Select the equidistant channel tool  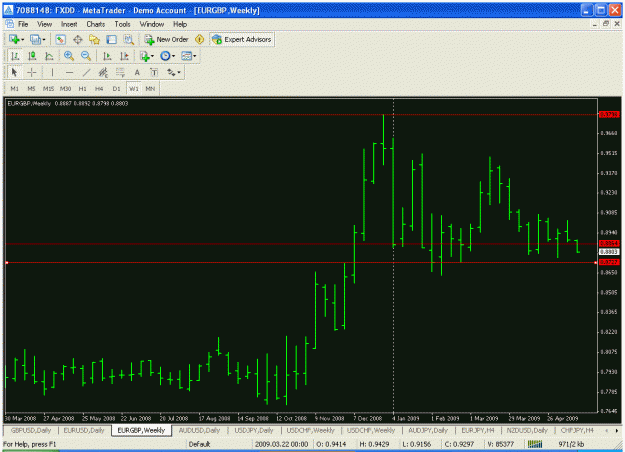(103, 73)
